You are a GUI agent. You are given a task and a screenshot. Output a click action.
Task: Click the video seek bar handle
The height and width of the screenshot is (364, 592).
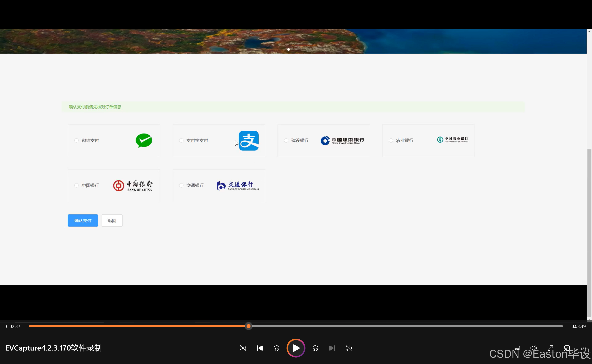click(248, 326)
